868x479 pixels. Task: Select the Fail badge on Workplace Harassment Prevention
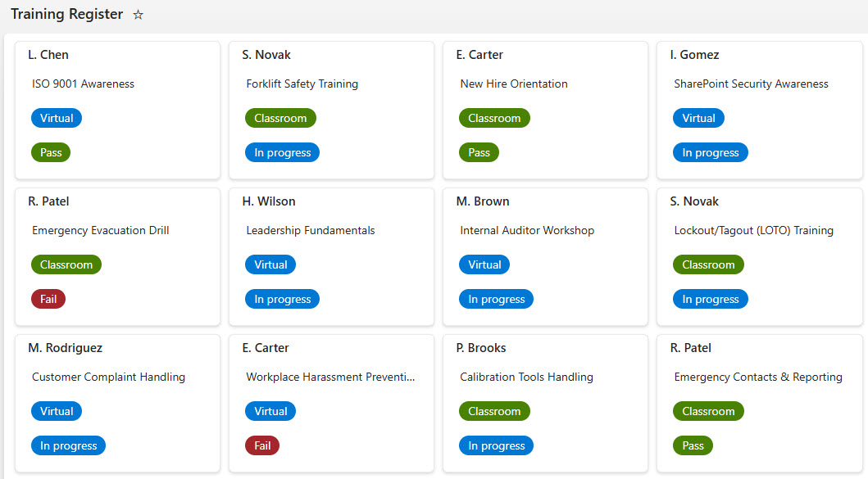tap(261, 445)
